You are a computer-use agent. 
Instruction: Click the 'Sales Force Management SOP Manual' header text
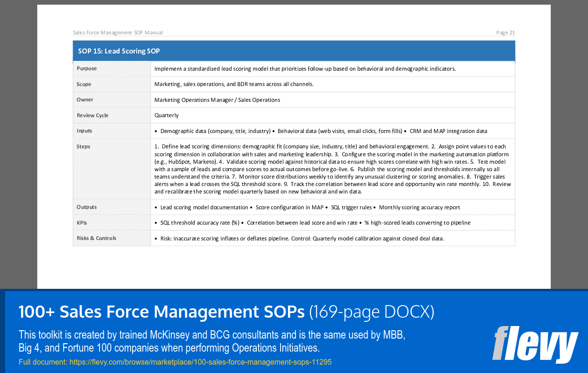tap(118, 33)
